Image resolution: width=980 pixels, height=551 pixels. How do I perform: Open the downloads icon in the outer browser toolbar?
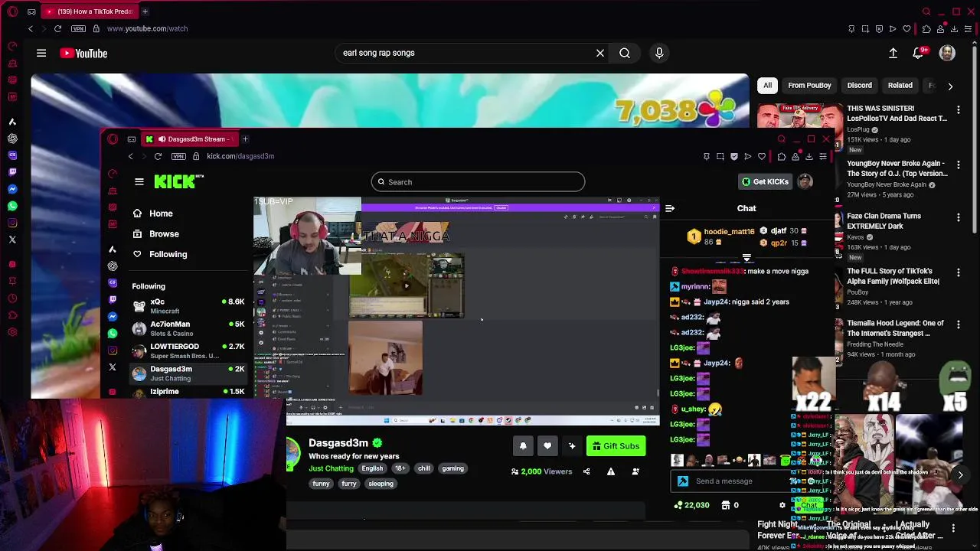tap(954, 29)
